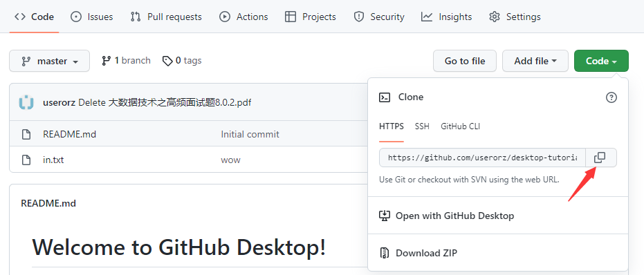Screen dimensions: 644x275
Task: Click Download ZIP
Action: (498, 253)
